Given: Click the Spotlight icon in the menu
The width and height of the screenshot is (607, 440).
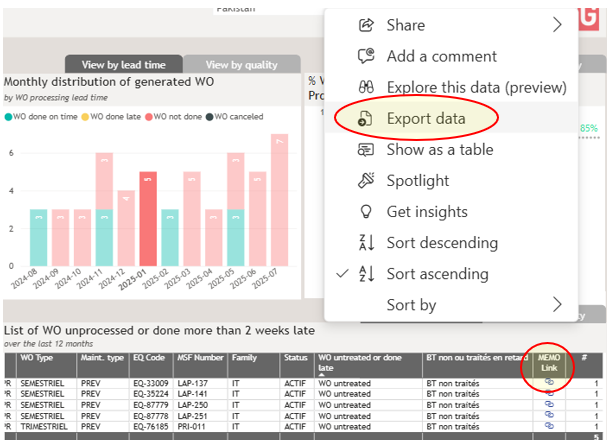Looking at the screenshot, I should [x=366, y=180].
